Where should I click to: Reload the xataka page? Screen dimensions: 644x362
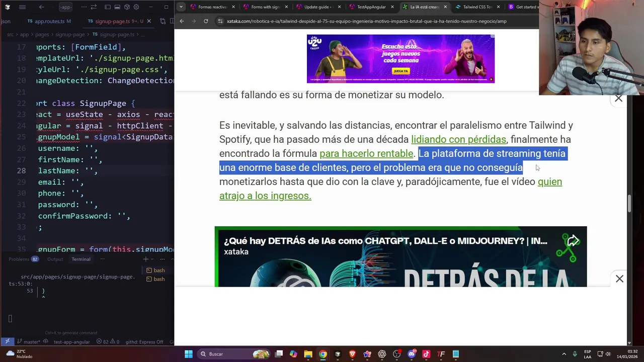pos(206,21)
